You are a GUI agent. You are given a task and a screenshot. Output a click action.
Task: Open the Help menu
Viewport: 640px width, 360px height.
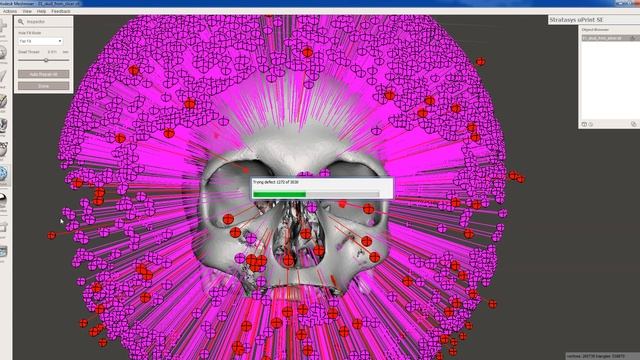pyautogui.click(x=41, y=11)
